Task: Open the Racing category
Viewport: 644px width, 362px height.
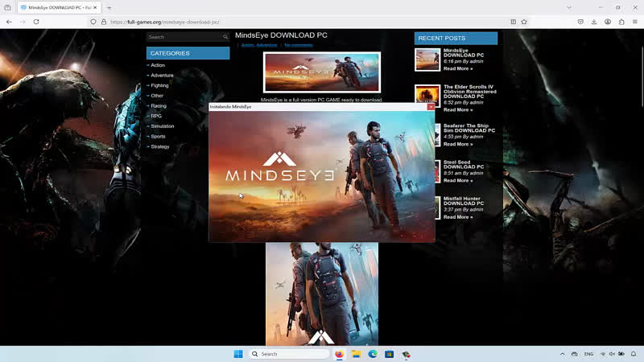Action: (159, 106)
